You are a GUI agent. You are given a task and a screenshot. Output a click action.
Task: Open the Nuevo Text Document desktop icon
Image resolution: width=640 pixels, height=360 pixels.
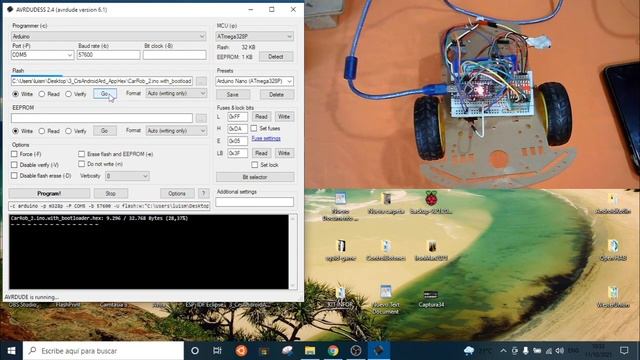point(386,300)
